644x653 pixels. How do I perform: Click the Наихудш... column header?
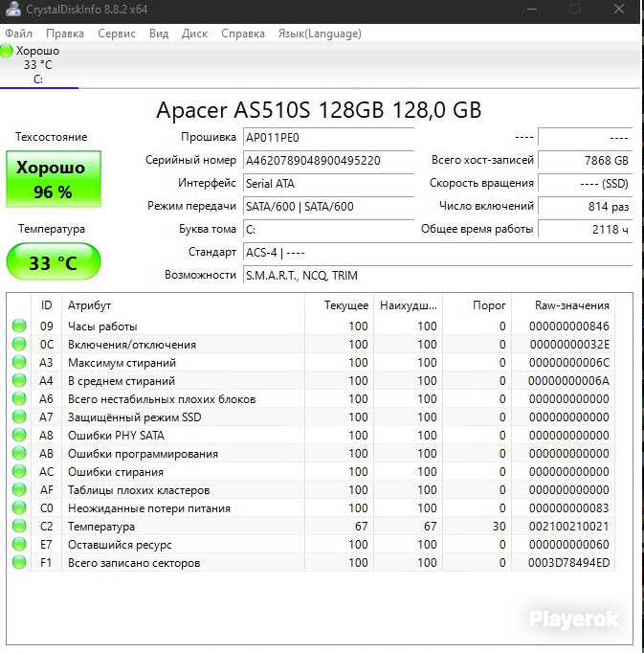[408, 305]
